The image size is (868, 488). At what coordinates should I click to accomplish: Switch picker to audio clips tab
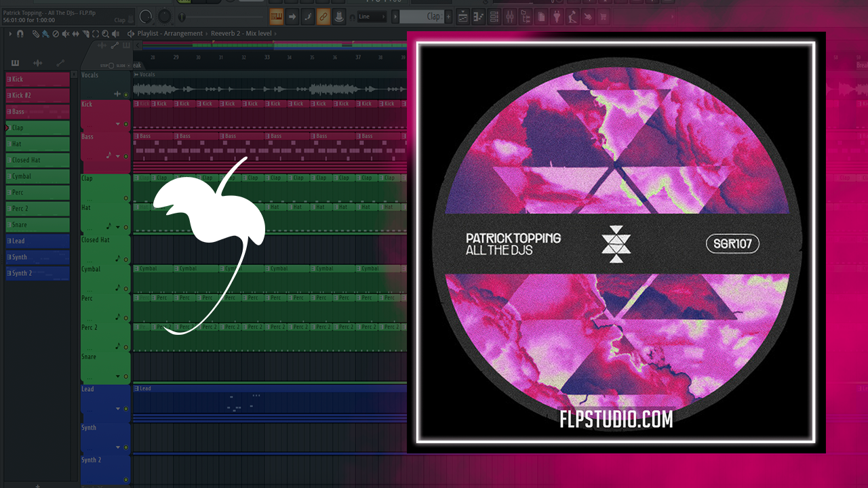[x=37, y=63]
